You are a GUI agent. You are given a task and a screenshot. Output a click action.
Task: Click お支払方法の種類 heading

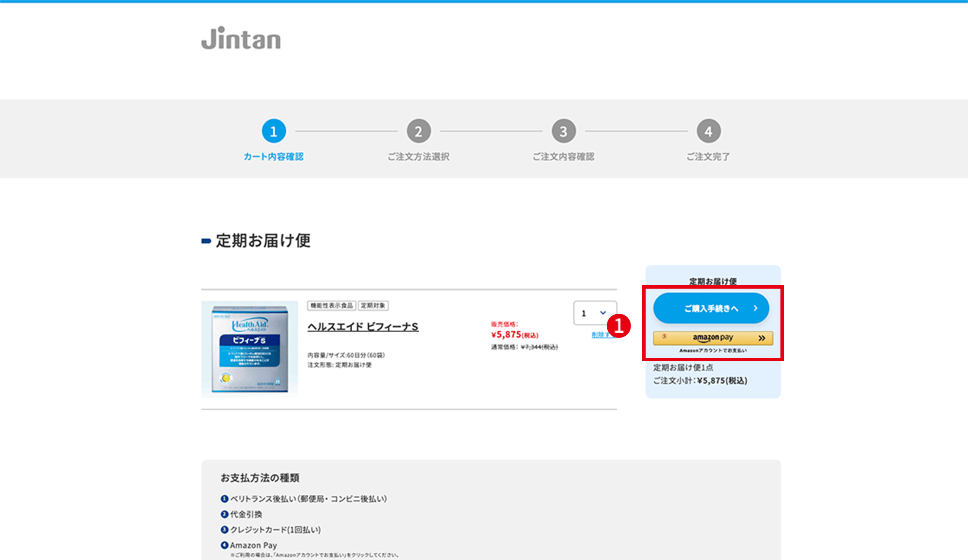point(260,478)
